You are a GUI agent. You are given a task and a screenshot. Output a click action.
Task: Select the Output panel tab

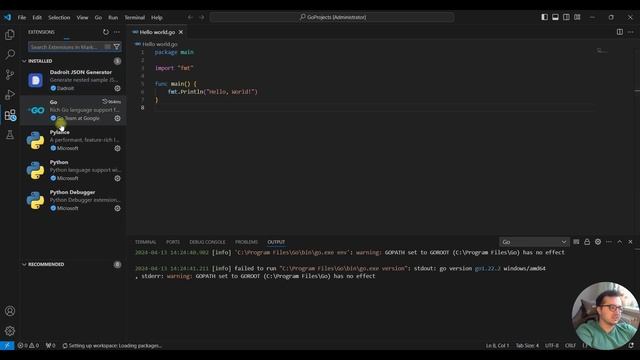click(276, 242)
